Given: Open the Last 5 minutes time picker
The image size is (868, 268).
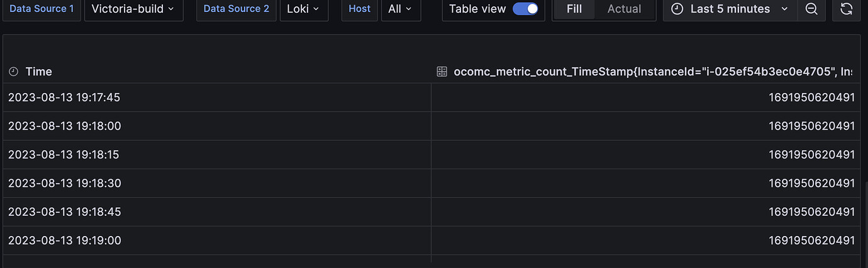Looking at the screenshot, I should [730, 9].
